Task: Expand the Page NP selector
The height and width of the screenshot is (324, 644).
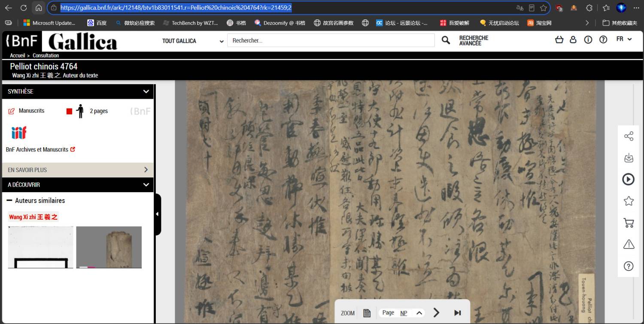Action: [419, 313]
